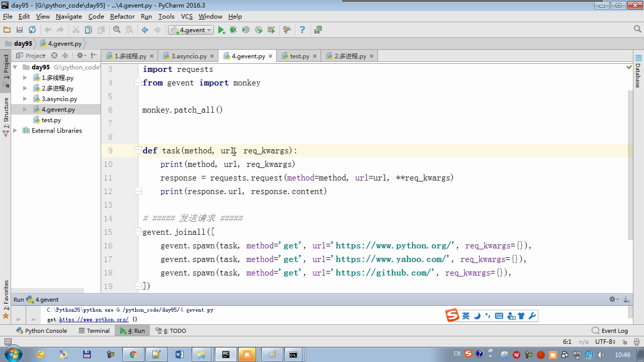Open the Chrome icon in the Windows taskbar
This screenshot has height=362, width=644.
133,354
